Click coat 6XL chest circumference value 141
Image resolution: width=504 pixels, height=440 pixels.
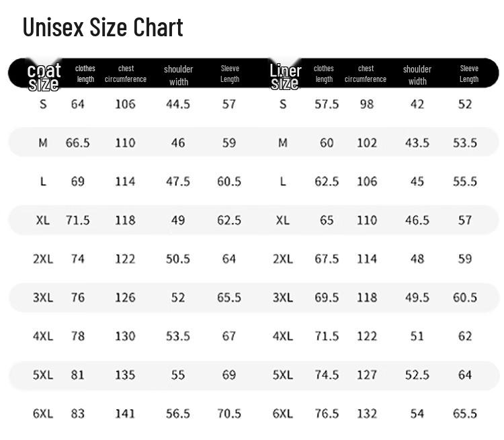[x=125, y=414]
